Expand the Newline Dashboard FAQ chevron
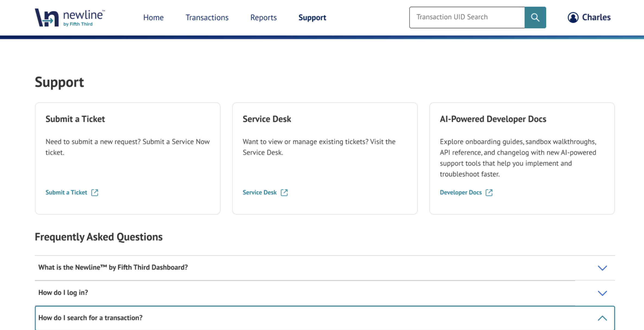Screen dimensions: 644x330 click(602, 268)
